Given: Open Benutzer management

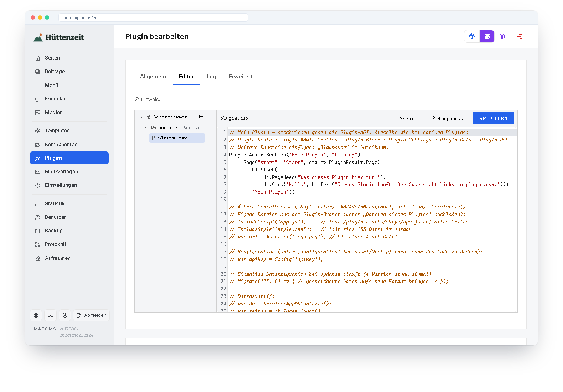Looking at the screenshot, I should [x=69, y=217].
